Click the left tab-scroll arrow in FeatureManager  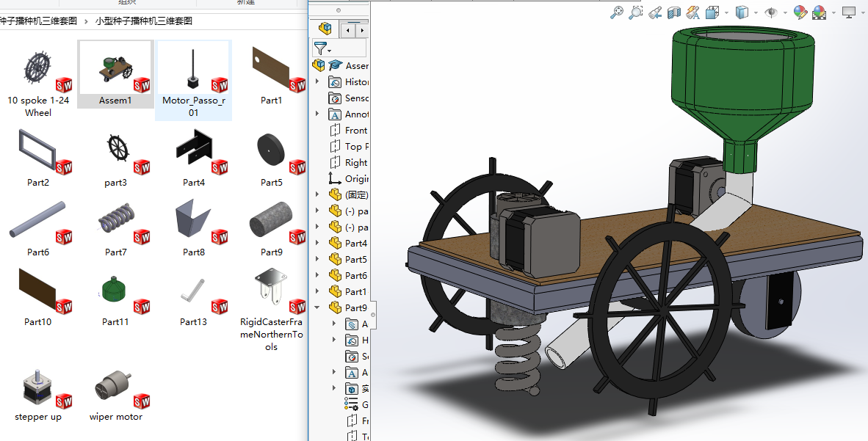347,30
